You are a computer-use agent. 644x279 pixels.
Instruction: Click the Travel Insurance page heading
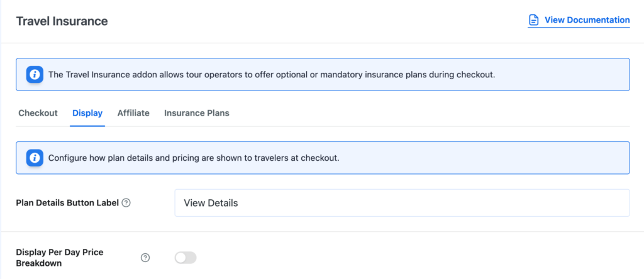pyautogui.click(x=62, y=21)
